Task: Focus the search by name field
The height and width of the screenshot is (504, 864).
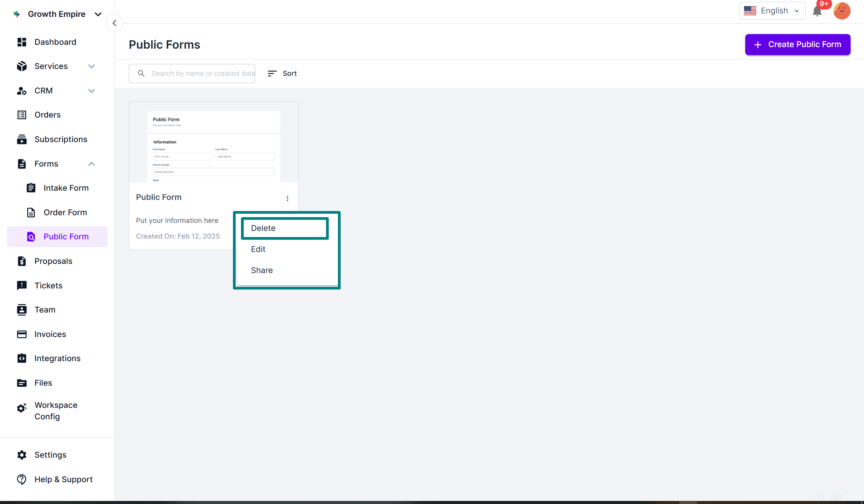Action: pyautogui.click(x=202, y=74)
